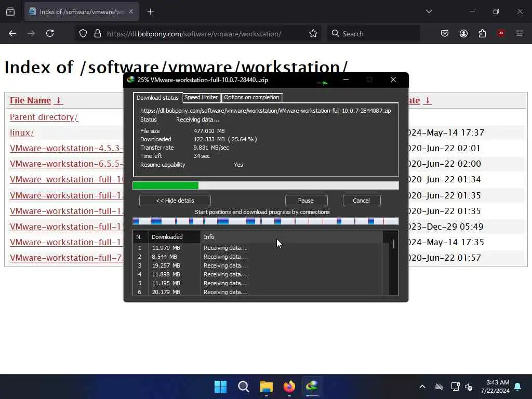Select connection row 6 with 20.179 MB
The image size is (532, 399).
tap(258, 292)
